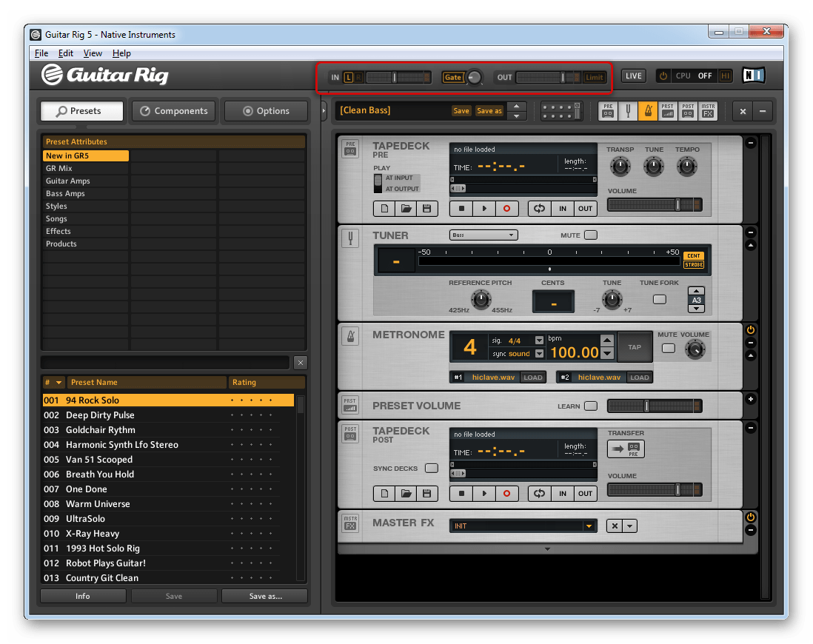Enable Sync Decks checkbox
Screen dimensions: 813x644
pyautogui.click(x=432, y=469)
